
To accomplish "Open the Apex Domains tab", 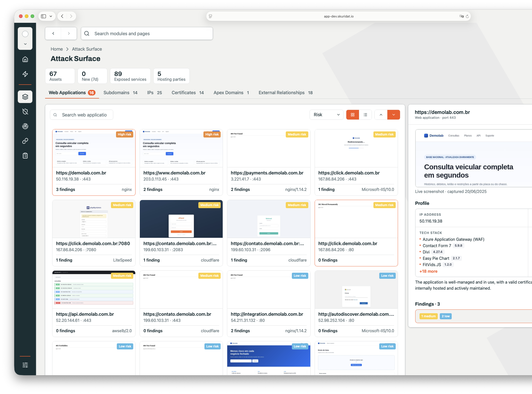I will pyautogui.click(x=231, y=93).
